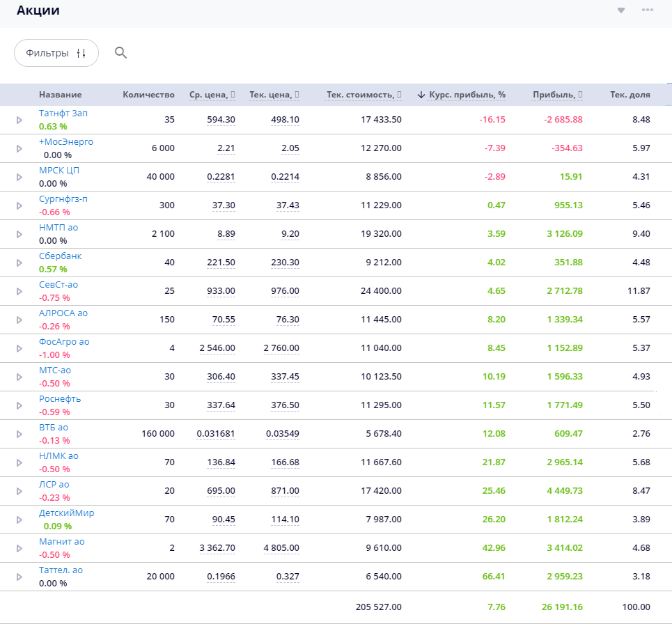
Task: Expand the ВТБ ао row
Action: [x=19, y=434]
